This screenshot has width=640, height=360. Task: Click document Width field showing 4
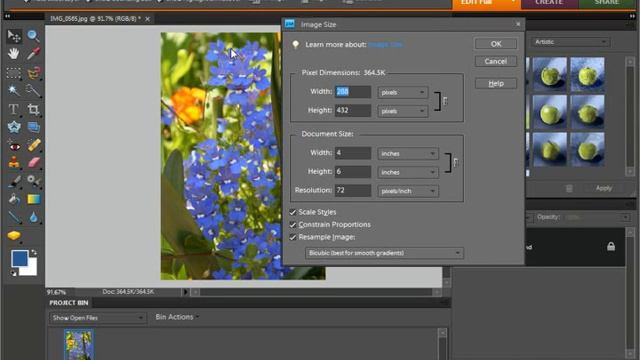click(x=353, y=153)
